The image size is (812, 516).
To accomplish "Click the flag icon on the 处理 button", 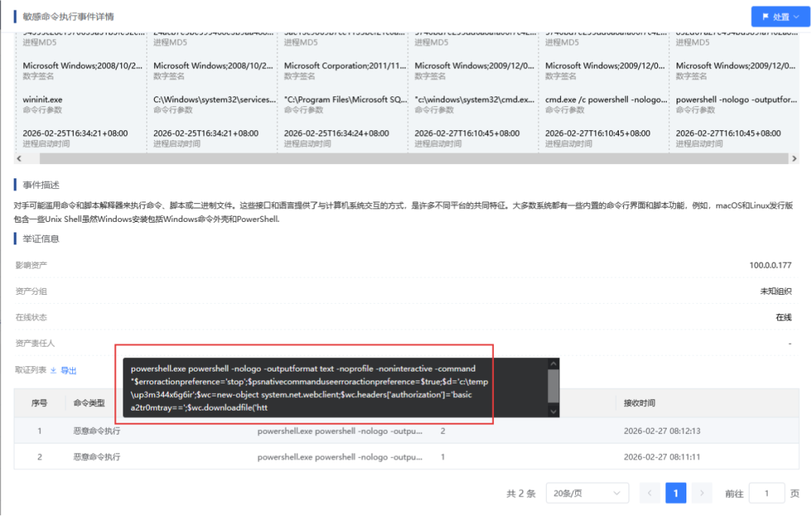I will (764, 17).
